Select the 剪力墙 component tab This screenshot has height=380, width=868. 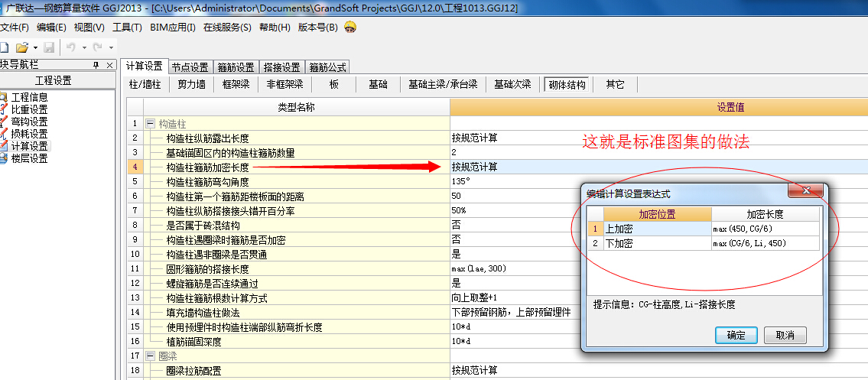pos(191,85)
